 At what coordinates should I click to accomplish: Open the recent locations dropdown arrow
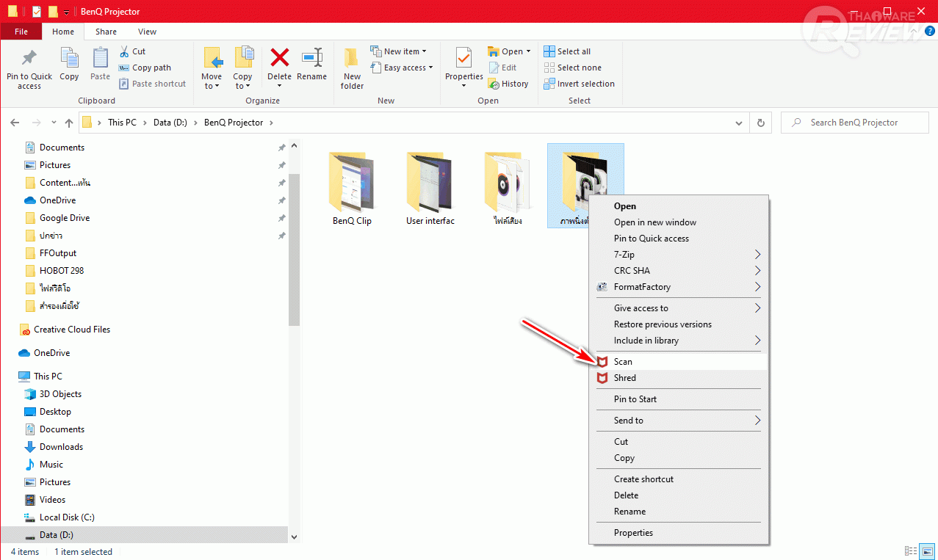[x=53, y=123]
